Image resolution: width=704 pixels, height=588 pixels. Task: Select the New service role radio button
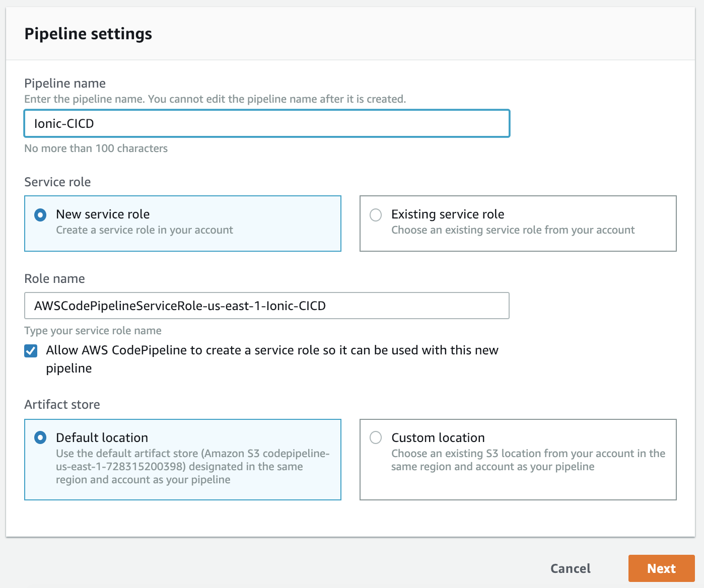(x=40, y=215)
